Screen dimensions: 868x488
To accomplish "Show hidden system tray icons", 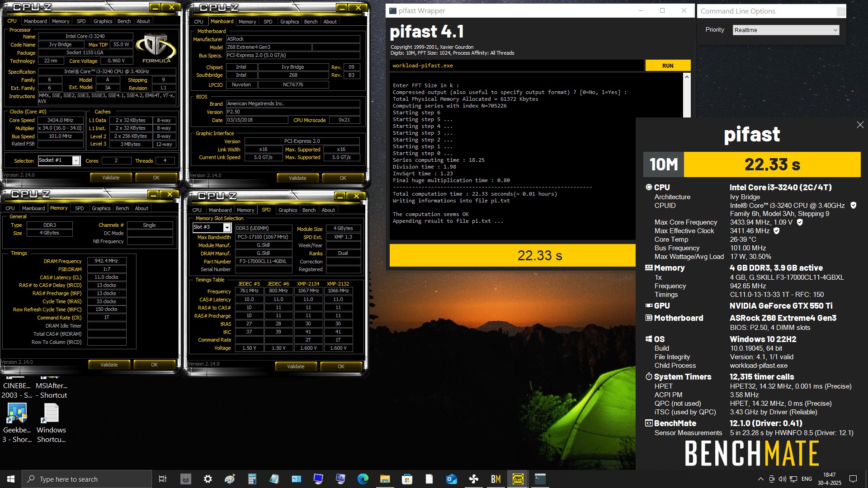I will [760, 479].
